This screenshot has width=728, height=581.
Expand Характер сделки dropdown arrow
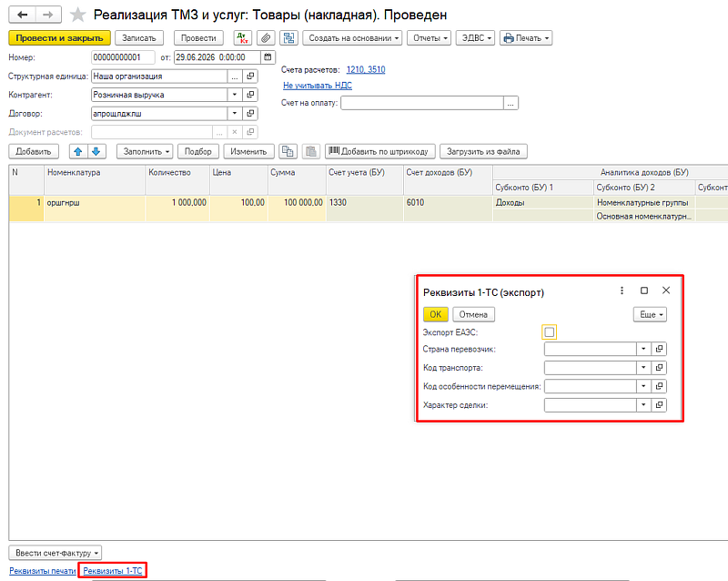(x=643, y=405)
